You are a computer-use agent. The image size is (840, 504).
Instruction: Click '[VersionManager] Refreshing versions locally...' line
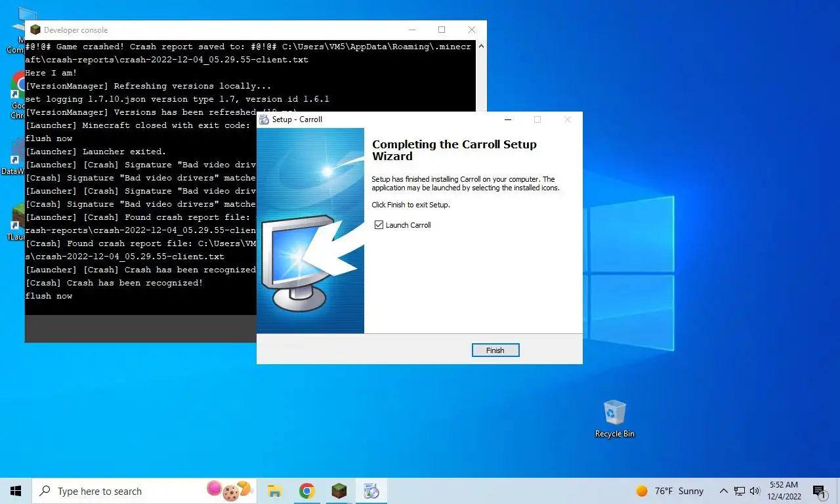[x=148, y=86]
